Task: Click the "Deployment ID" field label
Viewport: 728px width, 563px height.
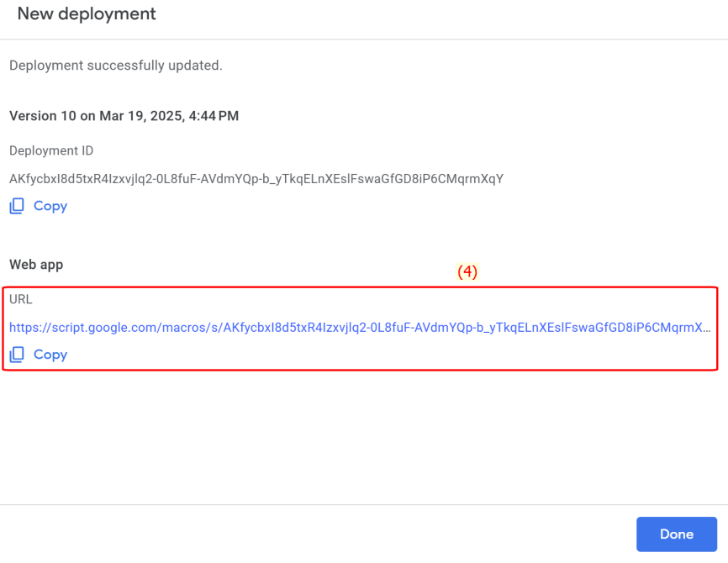Action: coord(51,150)
